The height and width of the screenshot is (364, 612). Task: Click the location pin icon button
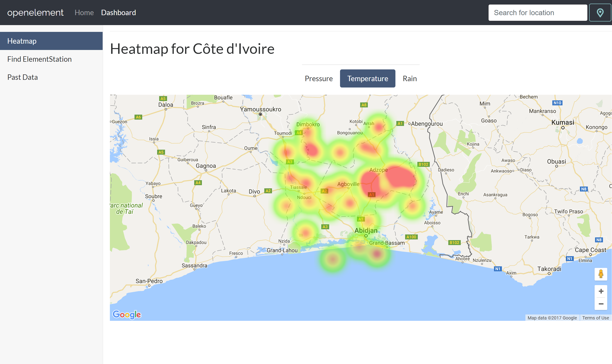pyautogui.click(x=600, y=13)
